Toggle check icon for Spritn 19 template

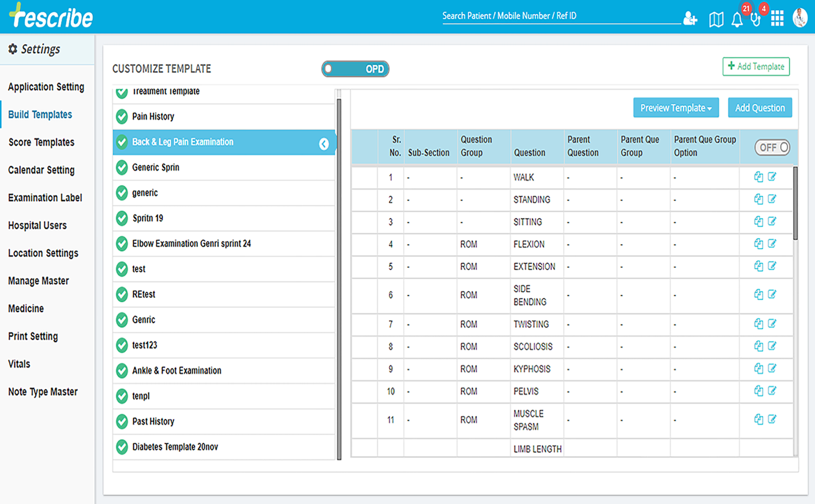click(x=122, y=218)
